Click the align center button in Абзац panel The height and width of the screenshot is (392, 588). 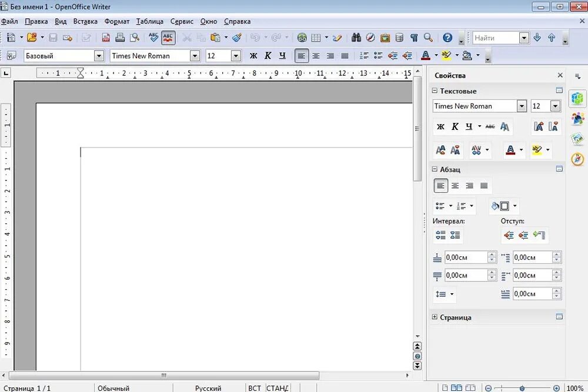[455, 185]
